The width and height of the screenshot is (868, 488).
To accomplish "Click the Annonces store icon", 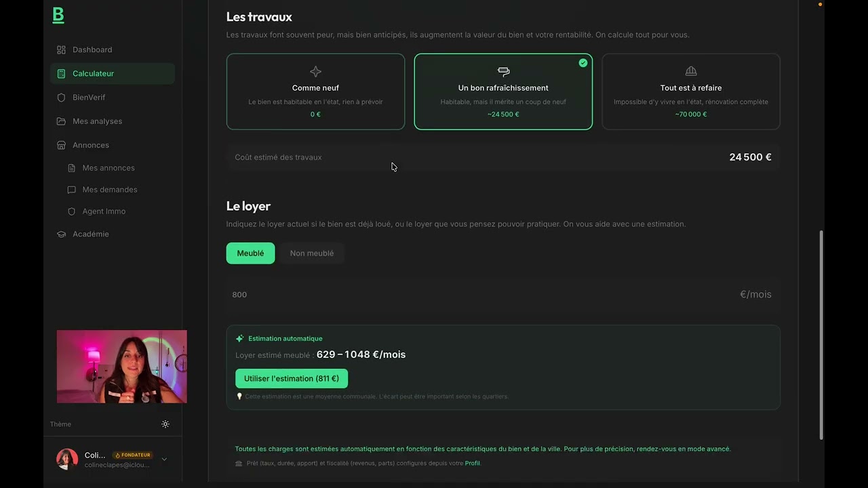I will (61, 145).
